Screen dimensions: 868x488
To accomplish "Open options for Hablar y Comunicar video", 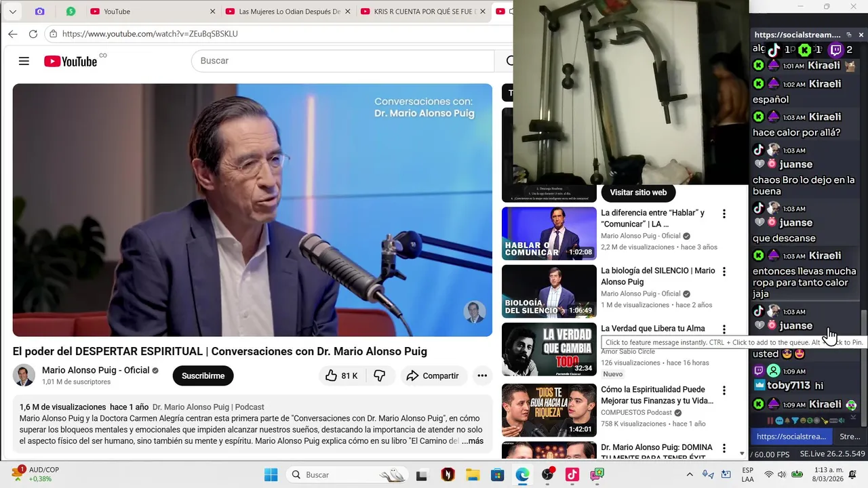I will pos(724,214).
